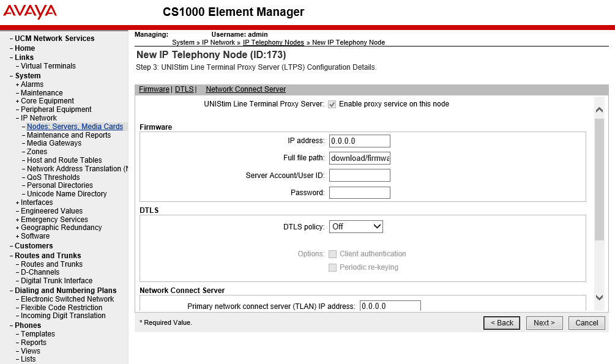Click the Back button
The width and height of the screenshot is (615, 364).
pyautogui.click(x=502, y=323)
